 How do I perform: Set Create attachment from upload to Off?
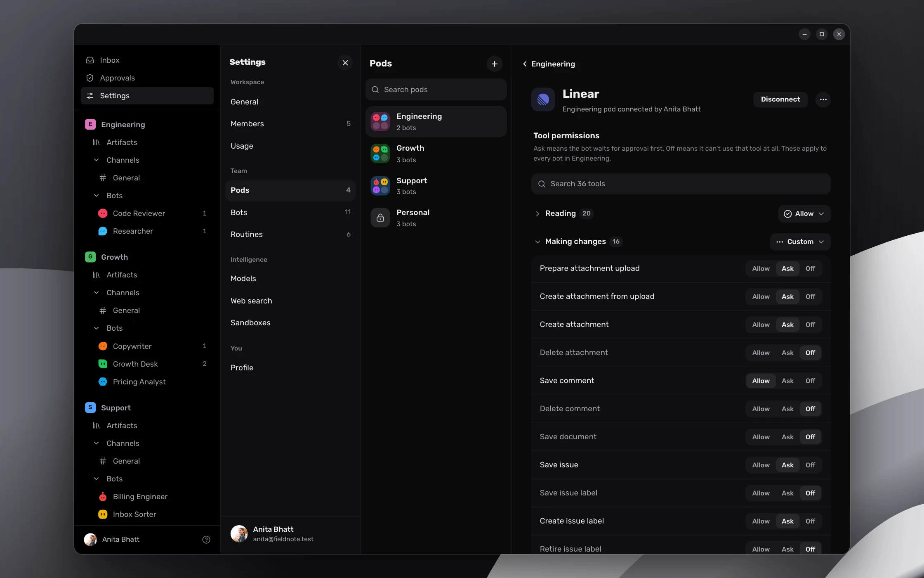pyautogui.click(x=810, y=297)
